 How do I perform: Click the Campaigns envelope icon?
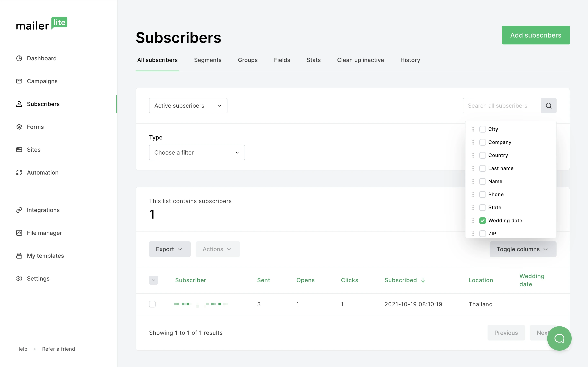[19, 81]
